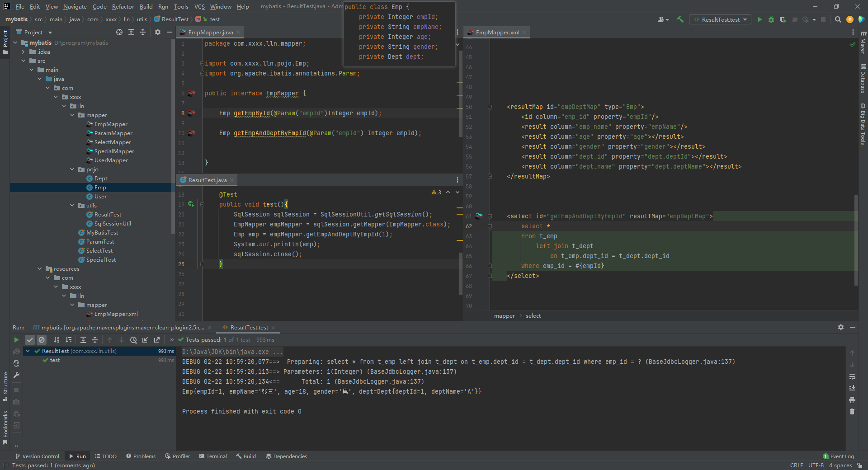The width and height of the screenshot is (868, 470).
Task: Run ResultTest.test with the top green arrow
Action: coord(759,19)
